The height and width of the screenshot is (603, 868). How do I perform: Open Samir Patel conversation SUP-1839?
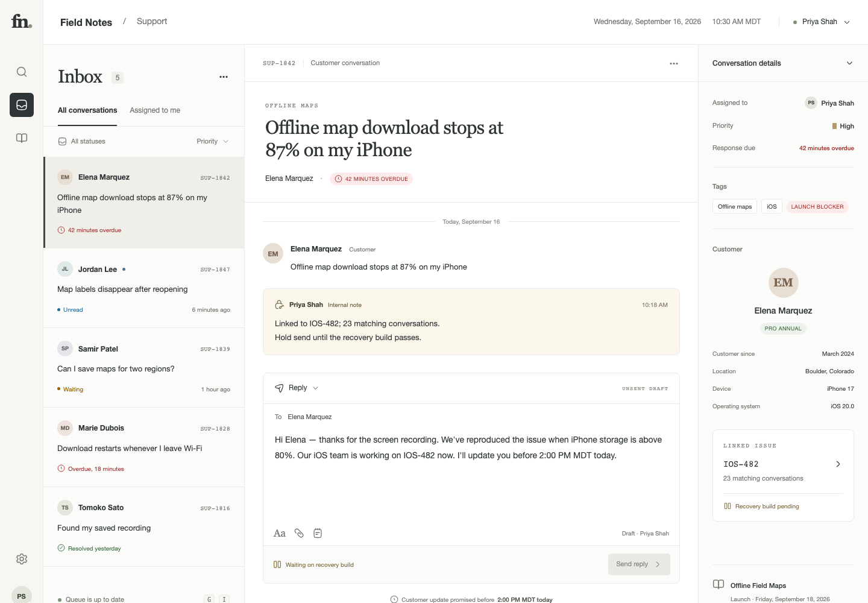pos(144,368)
